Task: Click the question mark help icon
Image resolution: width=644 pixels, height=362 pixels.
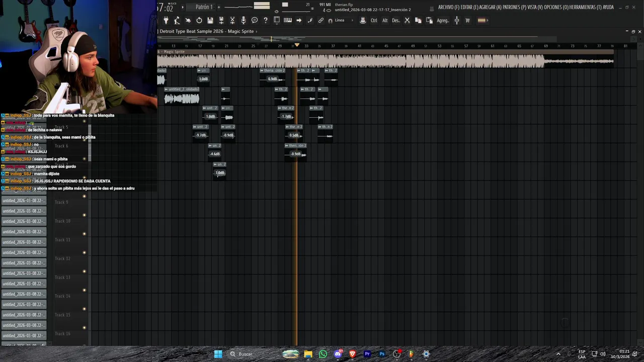Action: (266, 20)
